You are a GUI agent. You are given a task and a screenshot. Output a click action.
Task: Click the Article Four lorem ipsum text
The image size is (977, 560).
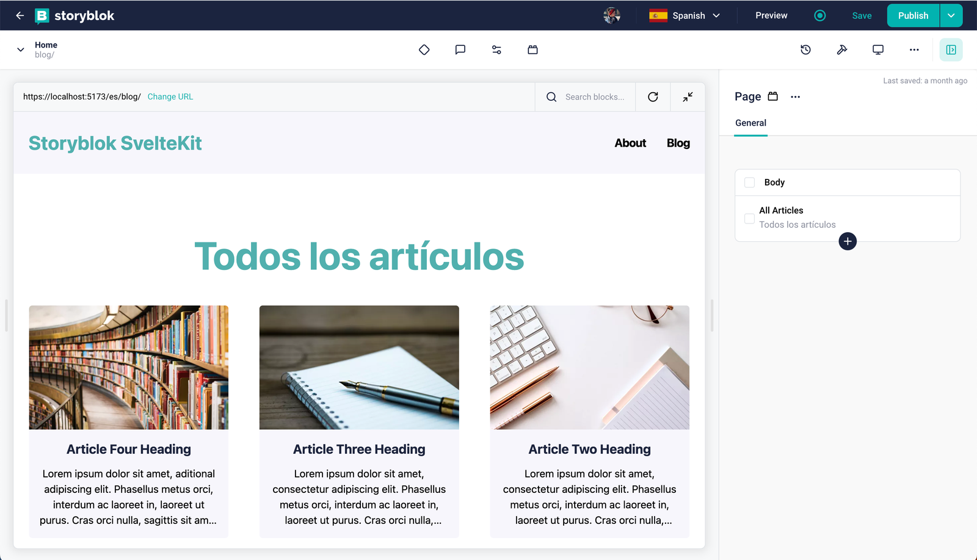[129, 497]
